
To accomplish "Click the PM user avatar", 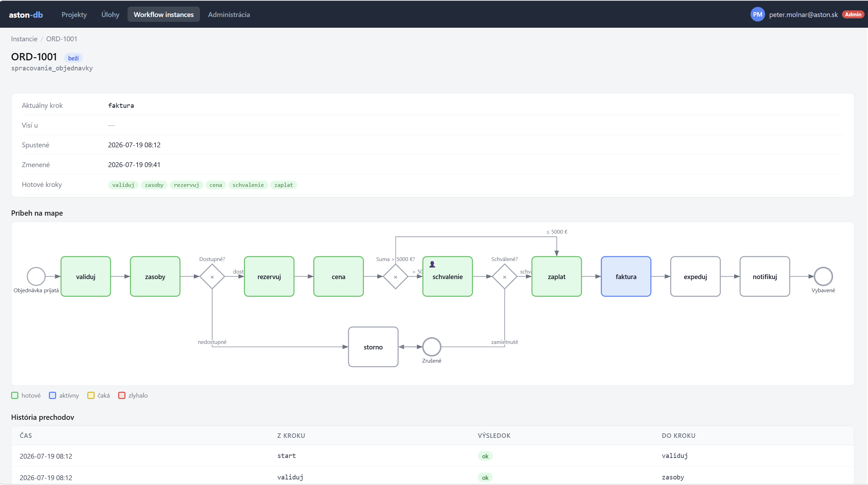I will 757,15.
